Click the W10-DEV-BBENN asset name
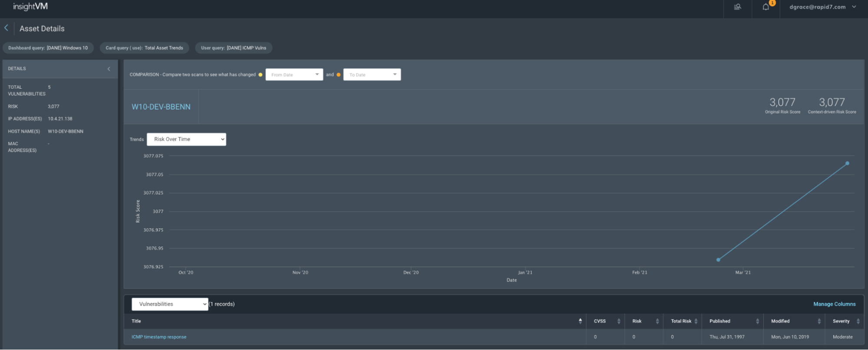 (161, 107)
